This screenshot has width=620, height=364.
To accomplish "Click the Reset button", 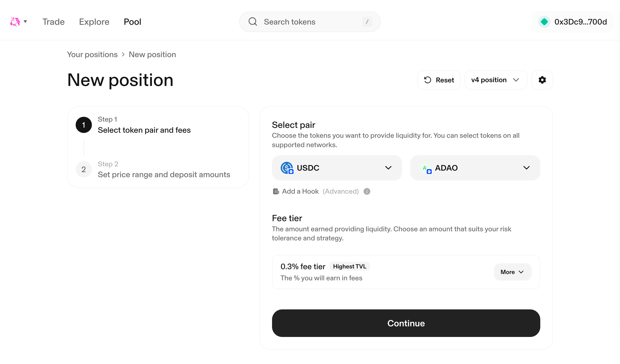I will [439, 80].
